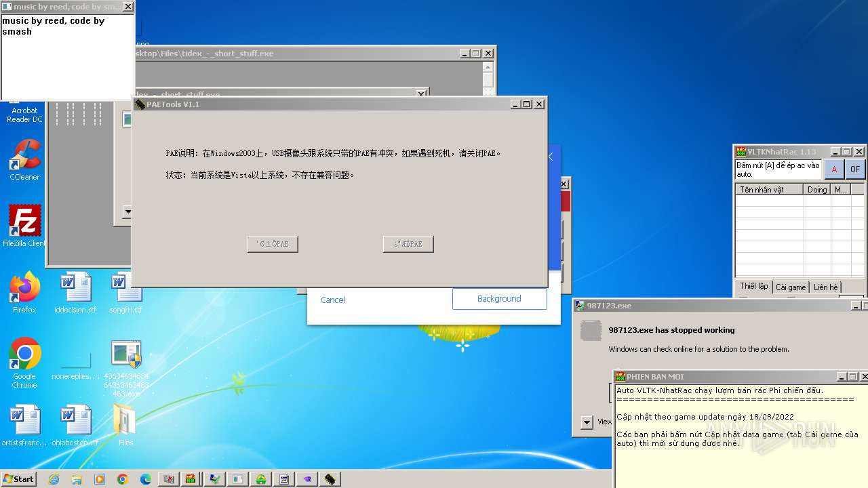Image resolution: width=868 pixels, height=488 pixels.
Task: Switch to the green house icon taskbar button
Action: [260, 479]
